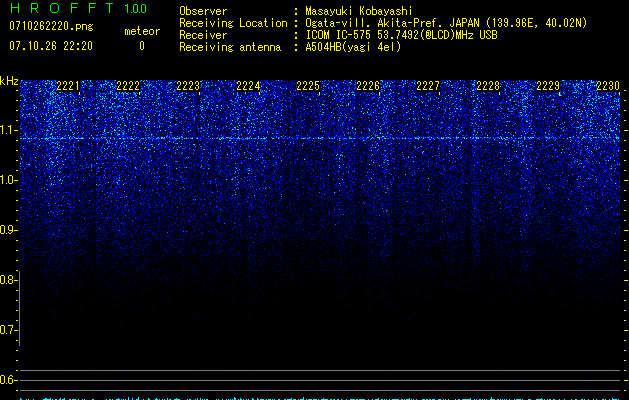This screenshot has height=400, width=629.
Task: Click the 2224 time marker
Action: tap(248, 86)
